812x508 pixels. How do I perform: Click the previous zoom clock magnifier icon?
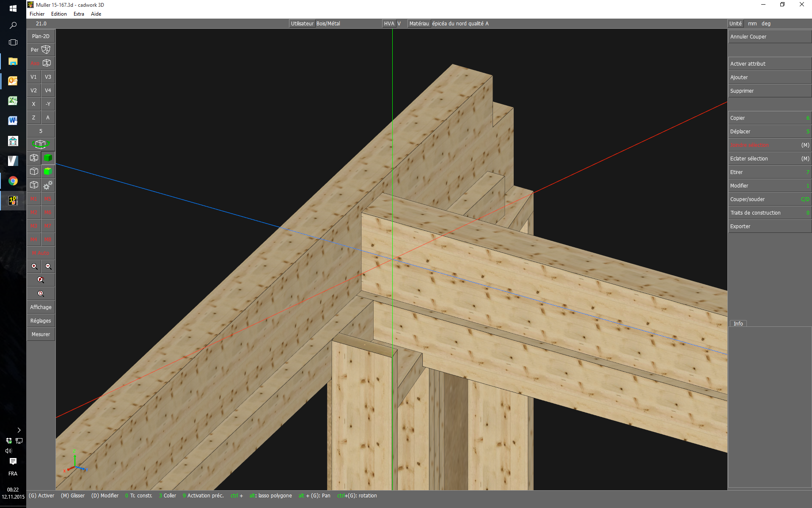[41, 293]
